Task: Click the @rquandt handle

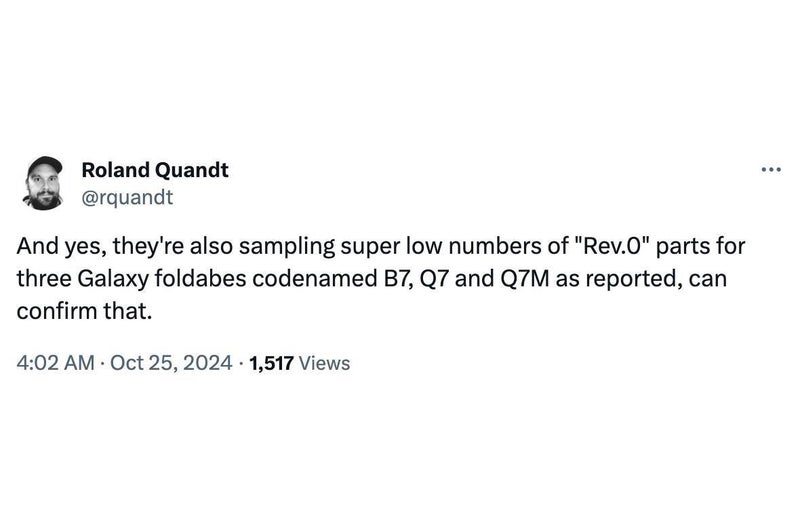Action: (126, 196)
